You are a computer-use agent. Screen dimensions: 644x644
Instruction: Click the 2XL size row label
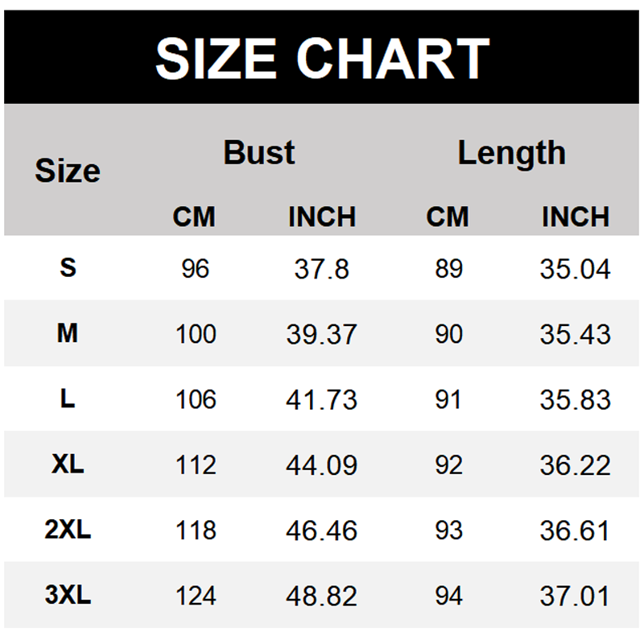(x=68, y=530)
